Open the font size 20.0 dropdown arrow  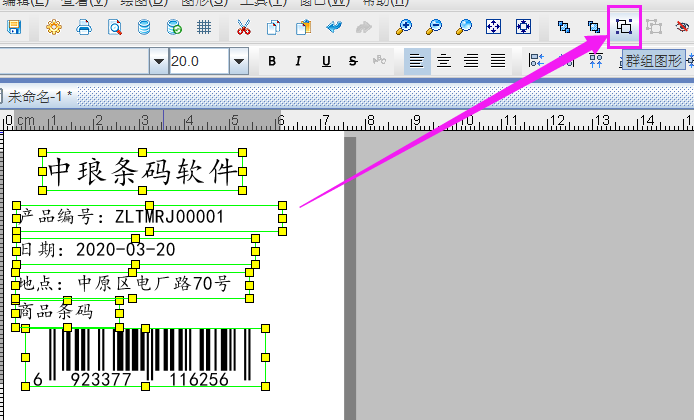pos(238,61)
